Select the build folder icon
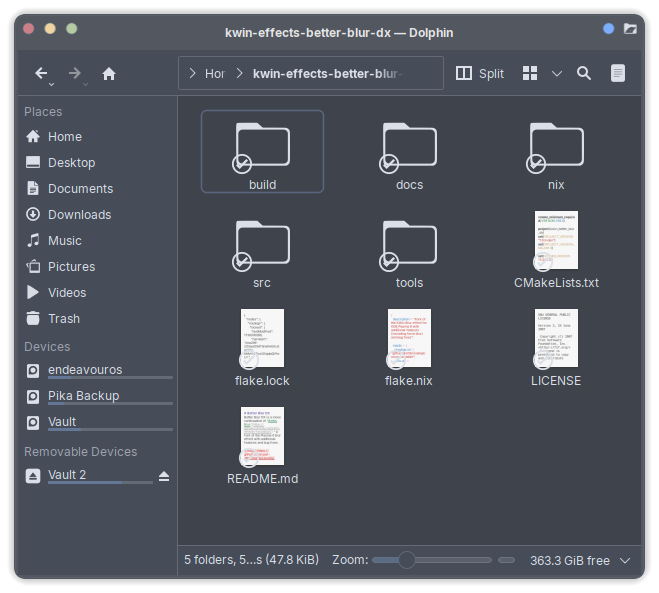The image size is (659, 593). pyautogui.click(x=263, y=144)
